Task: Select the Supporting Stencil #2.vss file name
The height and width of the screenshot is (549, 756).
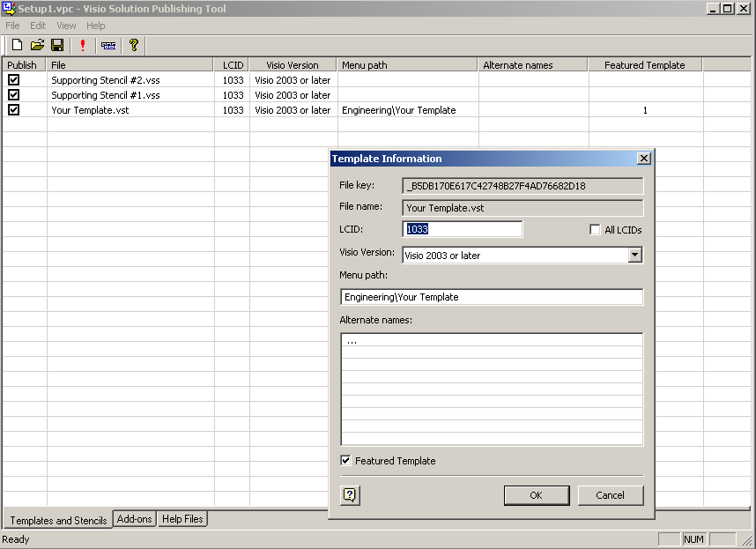Action: click(106, 80)
